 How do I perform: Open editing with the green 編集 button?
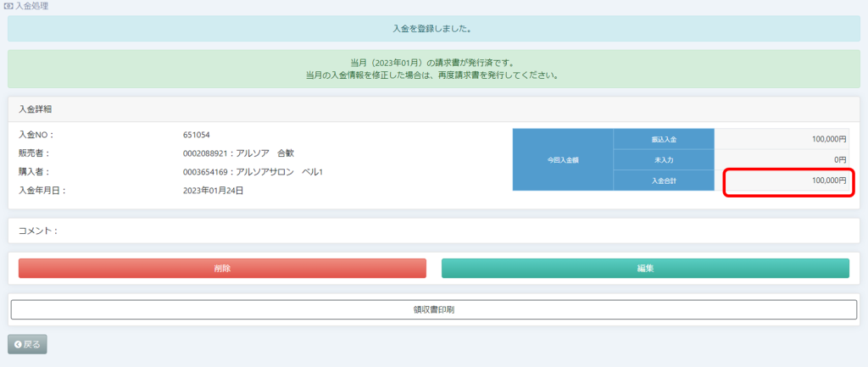645,268
